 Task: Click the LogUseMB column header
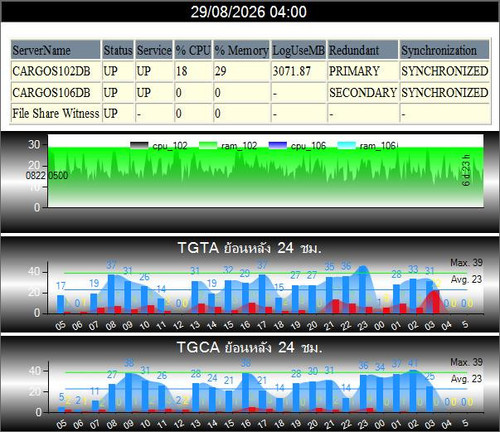(x=298, y=50)
